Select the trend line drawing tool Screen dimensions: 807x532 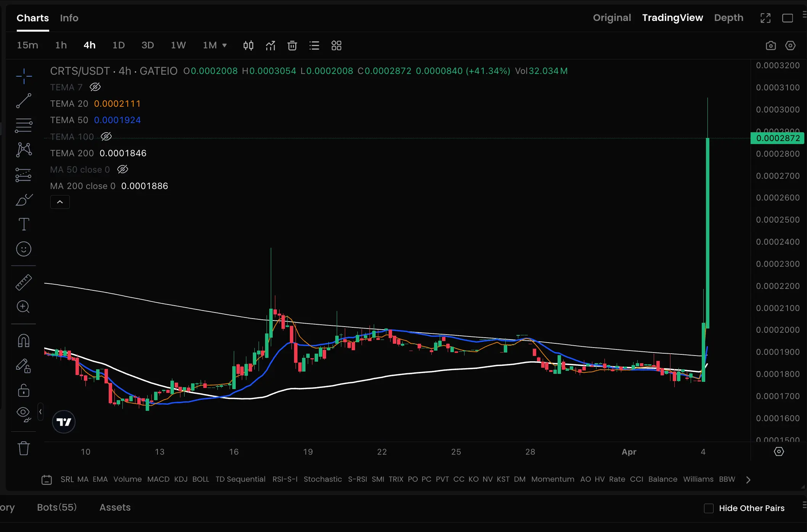(24, 101)
